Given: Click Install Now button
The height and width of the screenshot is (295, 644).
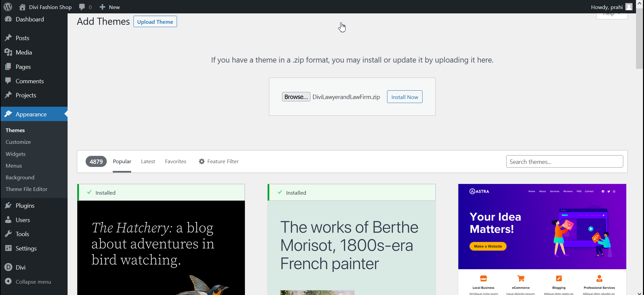Looking at the screenshot, I should (405, 97).
